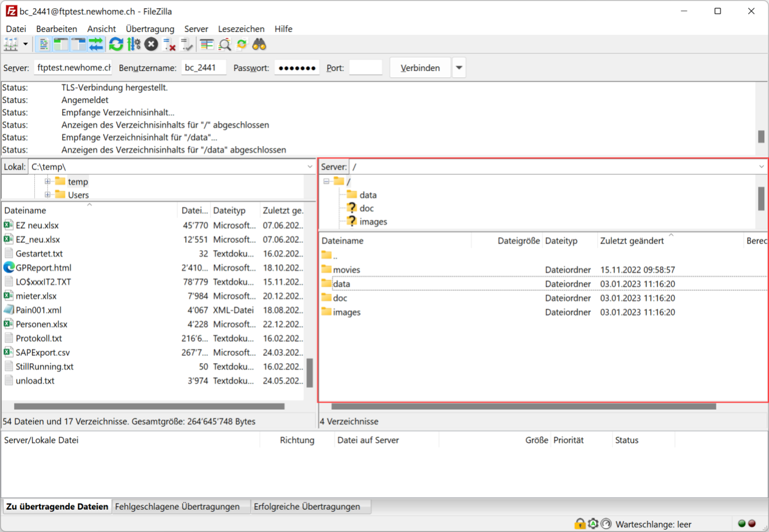Open the Übertragung menu
The image size is (769, 532).
coord(150,28)
